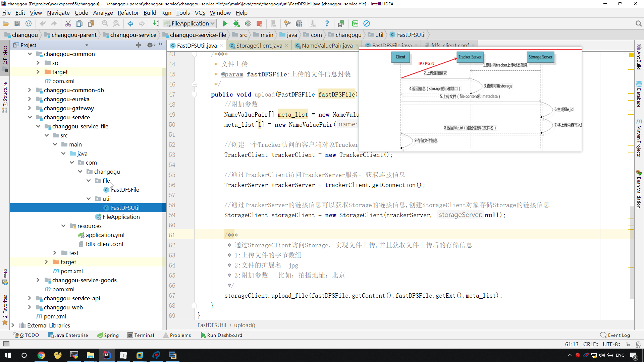Open the Event Log
The width and height of the screenshot is (644, 362).
615,335
